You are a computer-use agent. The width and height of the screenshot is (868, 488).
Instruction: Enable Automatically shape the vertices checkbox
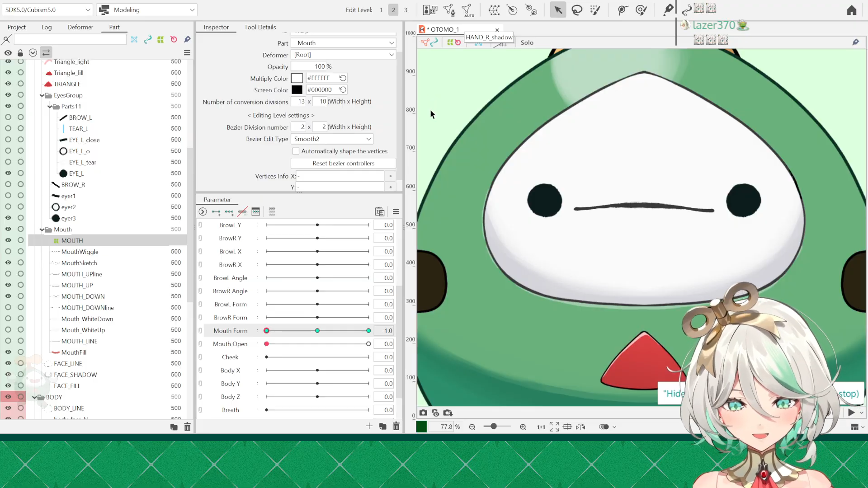point(296,151)
